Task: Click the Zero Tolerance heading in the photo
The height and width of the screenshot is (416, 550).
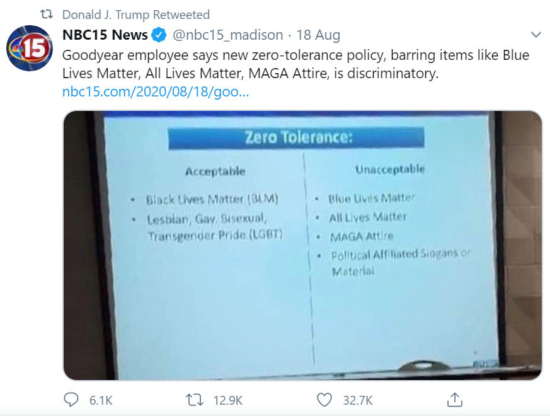Action: click(x=296, y=137)
